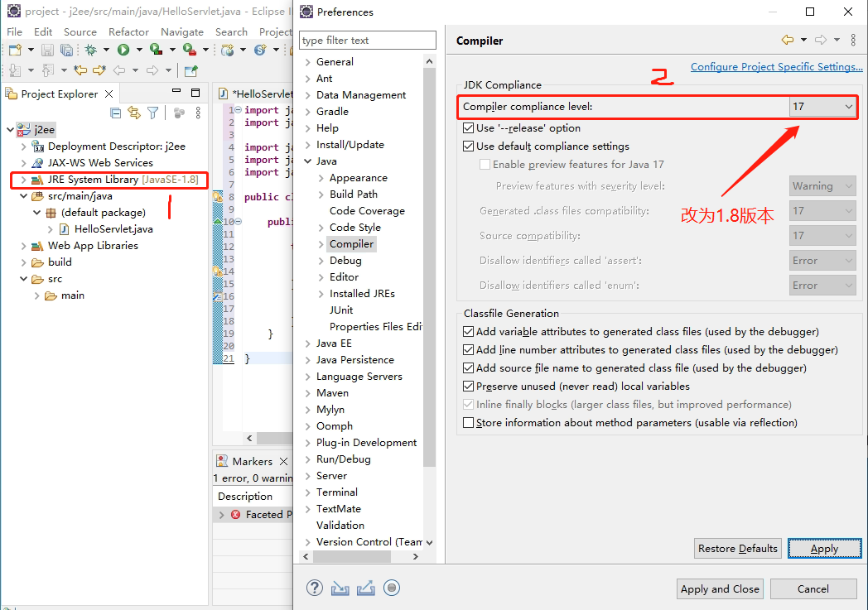Open Compiler page kebab menu
Viewport: 868px width, 610px height.
tap(853, 40)
